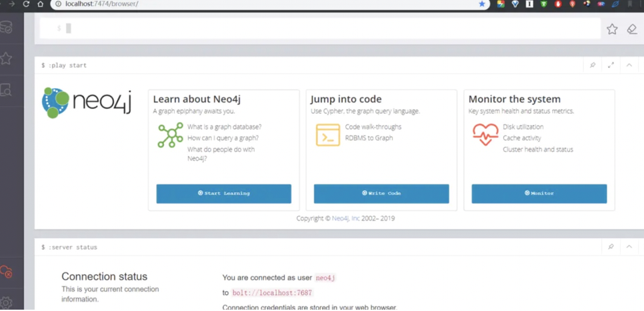Pin the :play start frame
644x311 pixels.
click(x=593, y=65)
